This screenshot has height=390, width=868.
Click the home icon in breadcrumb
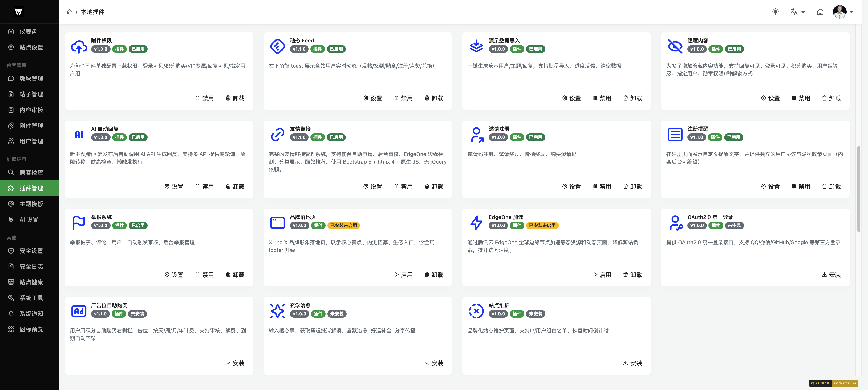tap(69, 12)
